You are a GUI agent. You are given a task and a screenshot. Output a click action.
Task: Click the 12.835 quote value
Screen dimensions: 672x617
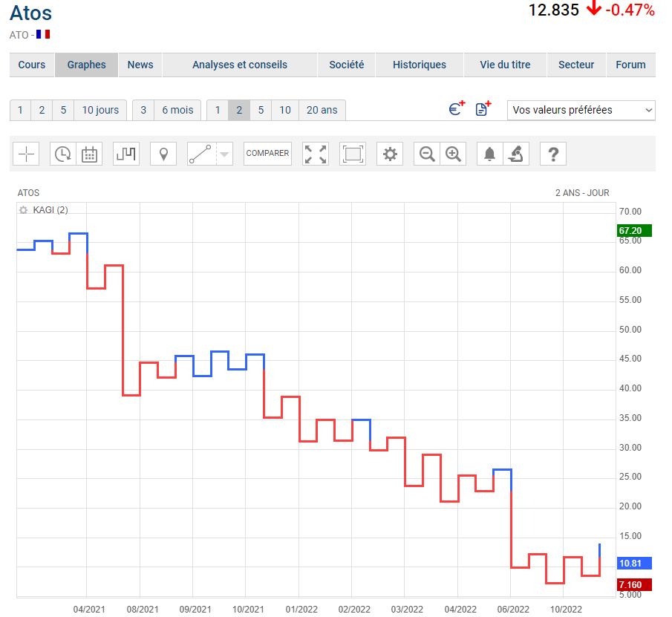click(x=554, y=10)
